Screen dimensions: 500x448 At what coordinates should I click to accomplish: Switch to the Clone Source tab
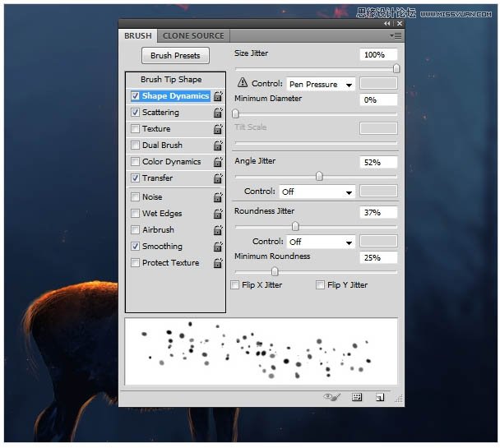[193, 36]
